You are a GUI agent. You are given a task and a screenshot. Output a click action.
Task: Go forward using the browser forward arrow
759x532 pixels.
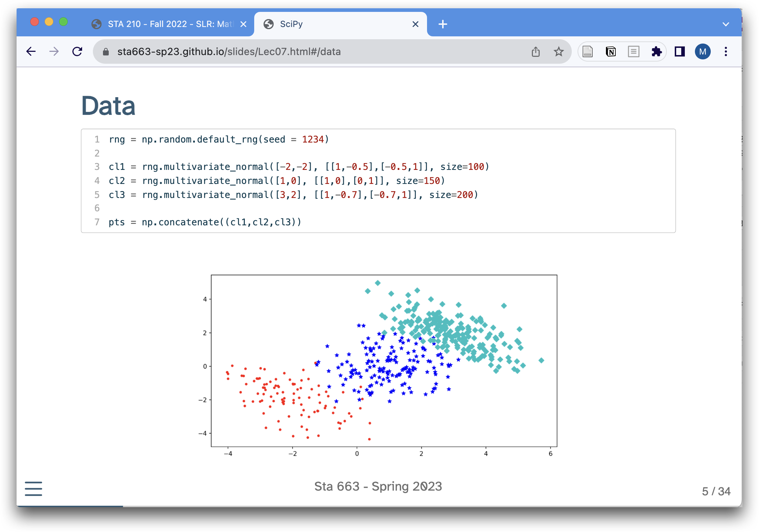tap(54, 52)
